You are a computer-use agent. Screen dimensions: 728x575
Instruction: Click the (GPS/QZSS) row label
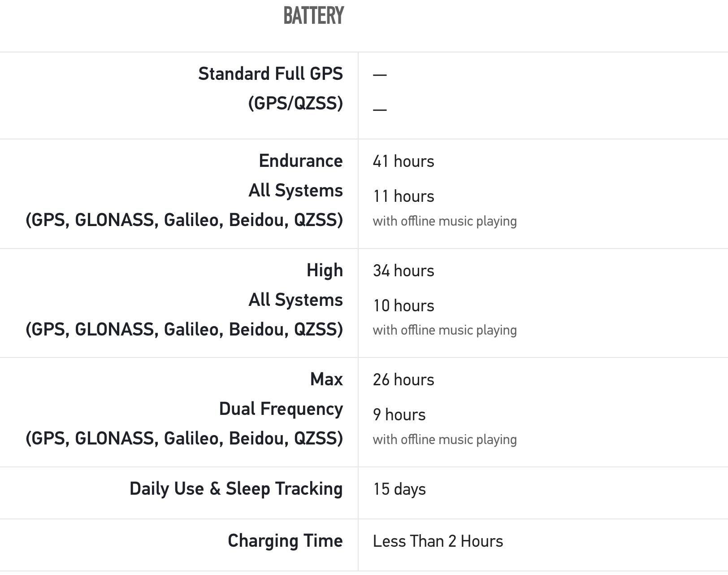pyautogui.click(x=295, y=103)
